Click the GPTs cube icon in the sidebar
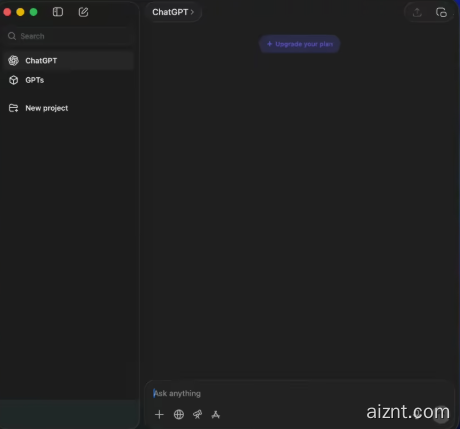 click(x=14, y=80)
